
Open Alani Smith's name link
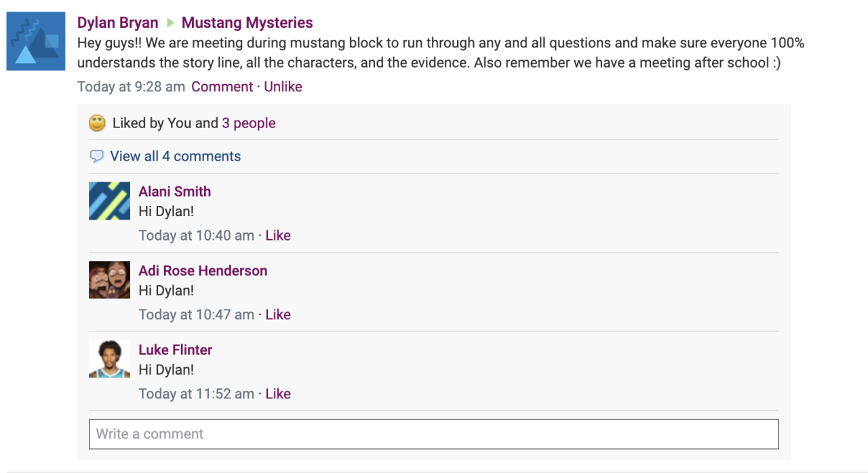175,192
